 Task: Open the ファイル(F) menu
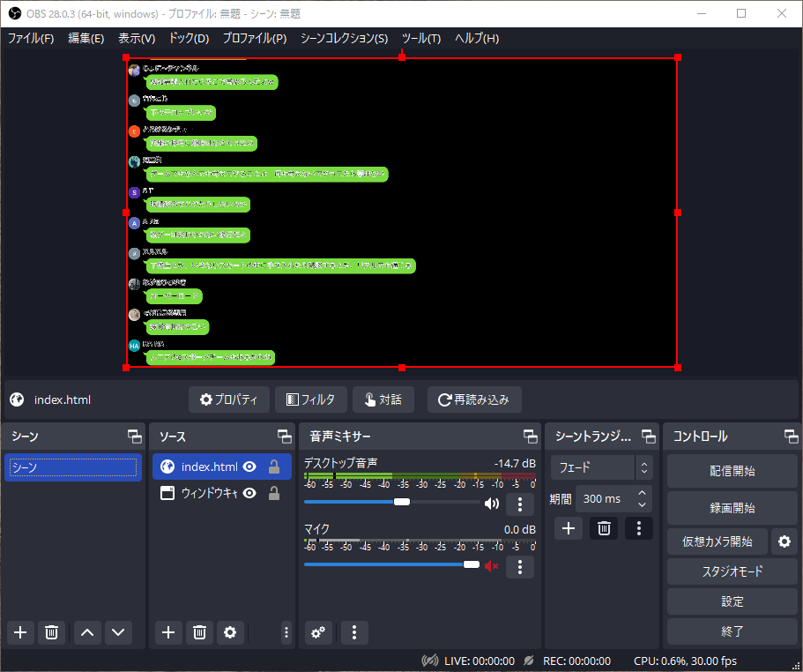[x=31, y=39]
